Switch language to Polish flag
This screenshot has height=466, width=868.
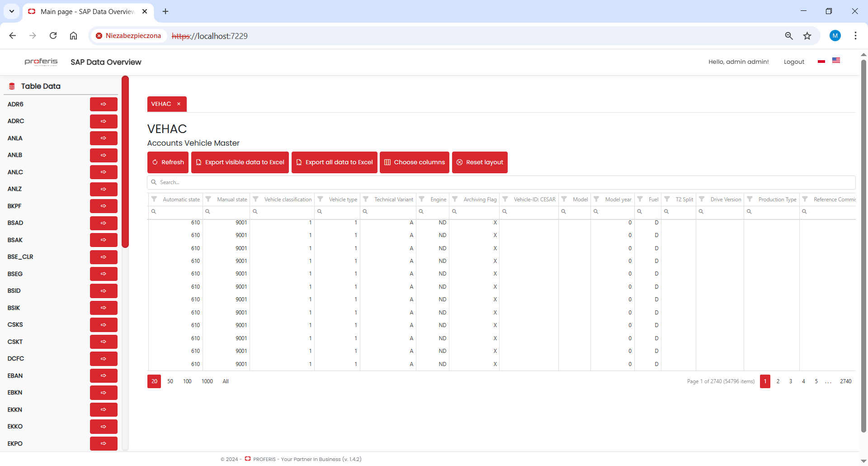click(821, 61)
